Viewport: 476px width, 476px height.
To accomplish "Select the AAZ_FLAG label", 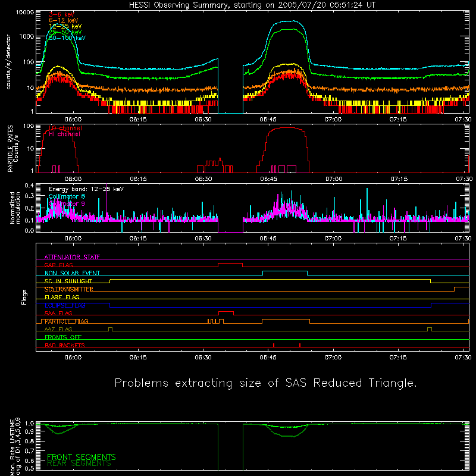I will pyautogui.click(x=58, y=330).
